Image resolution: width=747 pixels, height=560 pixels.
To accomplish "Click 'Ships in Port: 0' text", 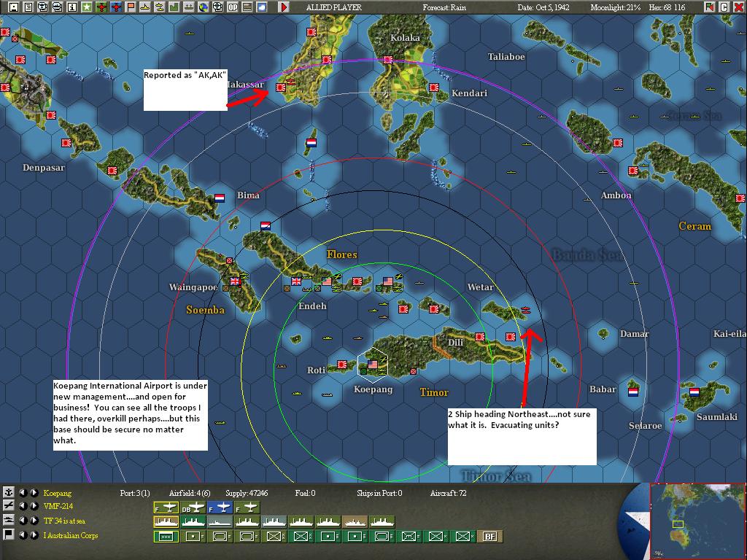I will pos(379,494).
